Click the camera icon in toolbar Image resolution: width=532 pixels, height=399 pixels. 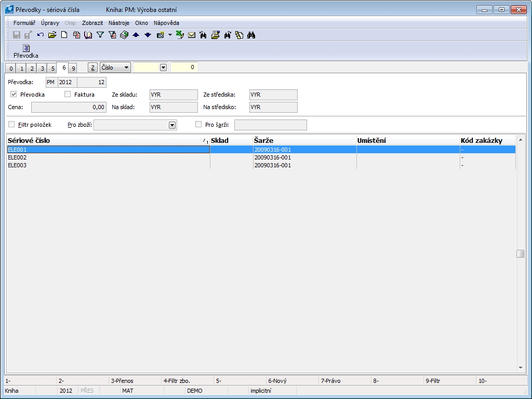click(161, 35)
